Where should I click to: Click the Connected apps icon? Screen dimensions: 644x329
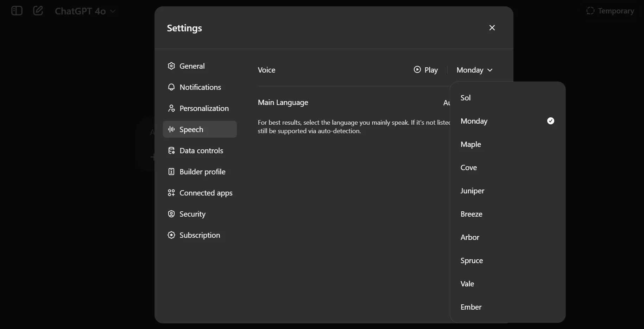pos(171,193)
